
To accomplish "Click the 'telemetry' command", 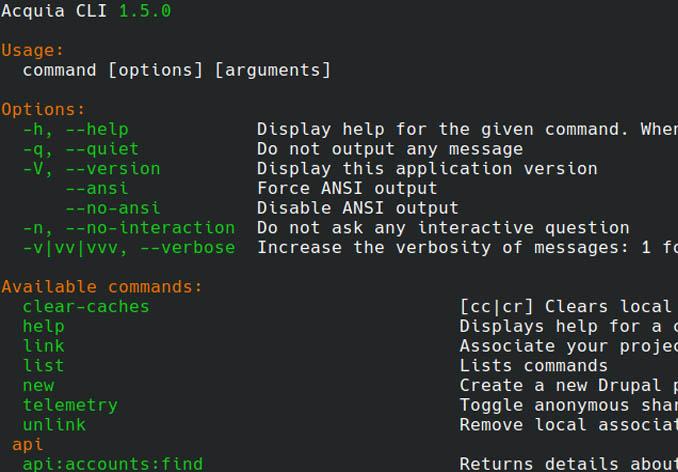I will coord(70,405).
